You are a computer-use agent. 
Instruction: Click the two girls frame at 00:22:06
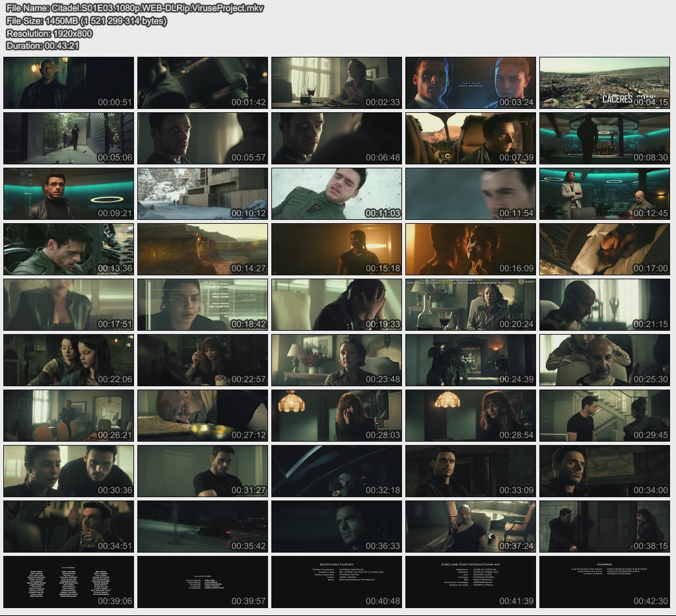[69, 360]
